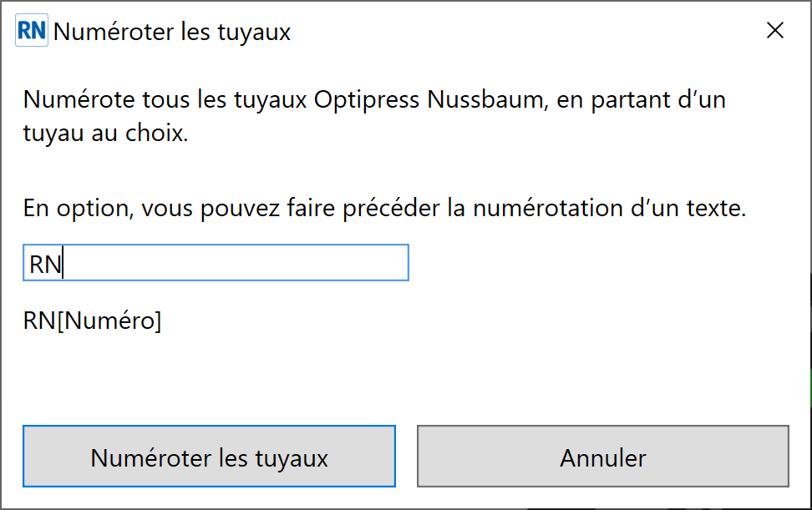Cancel the dialog via Annuler

click(x=603, y=457)
